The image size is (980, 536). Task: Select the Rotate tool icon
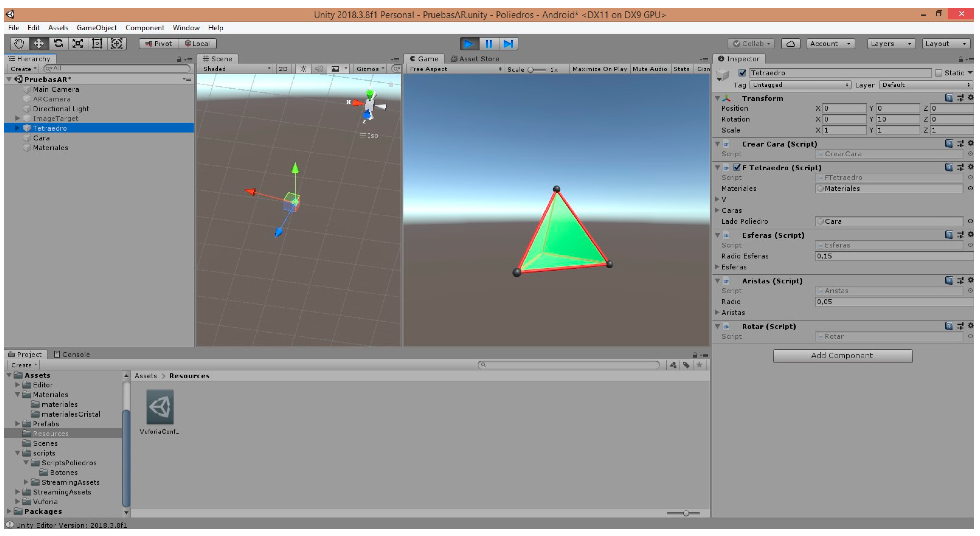[x=58, y=43]
